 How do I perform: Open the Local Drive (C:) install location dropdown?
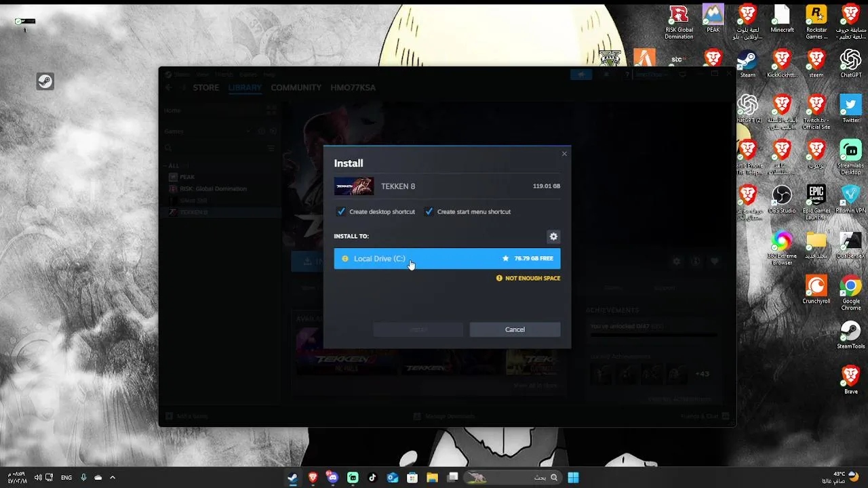(447, 258)
